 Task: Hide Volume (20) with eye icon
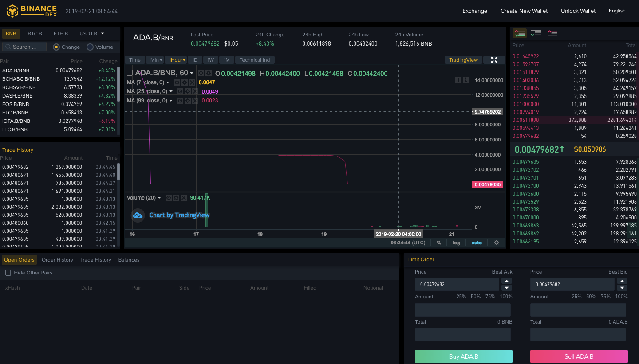(169, 198)
